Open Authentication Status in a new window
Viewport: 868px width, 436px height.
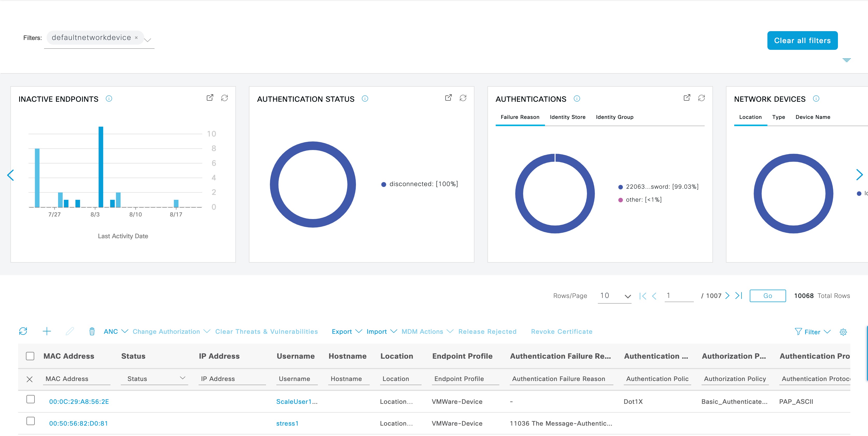coord(449,97)
